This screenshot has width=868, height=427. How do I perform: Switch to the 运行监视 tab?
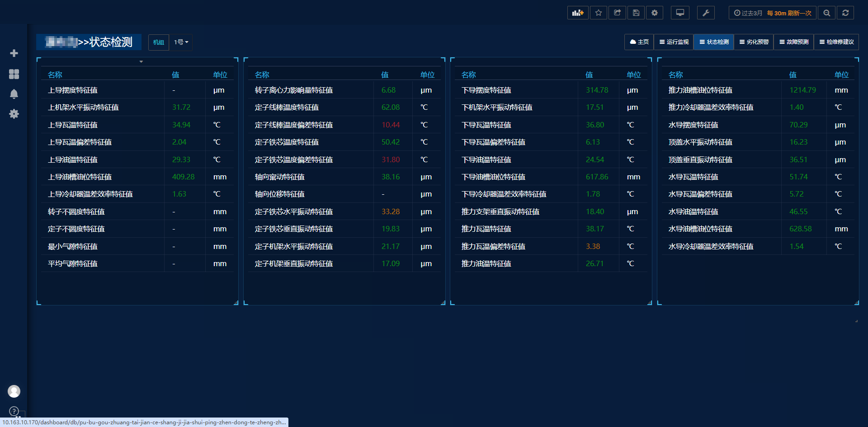674,42
